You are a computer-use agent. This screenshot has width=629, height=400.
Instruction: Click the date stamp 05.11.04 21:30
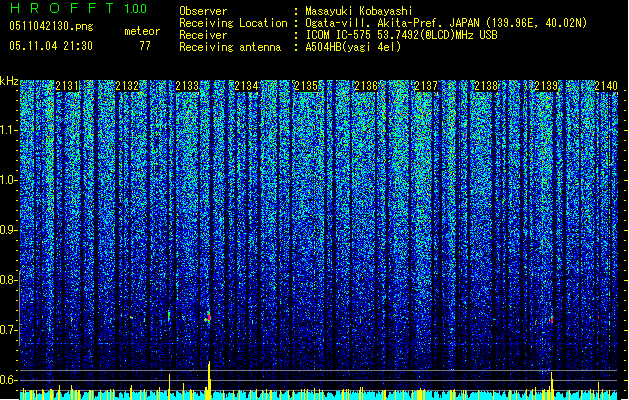coord(51,46)
